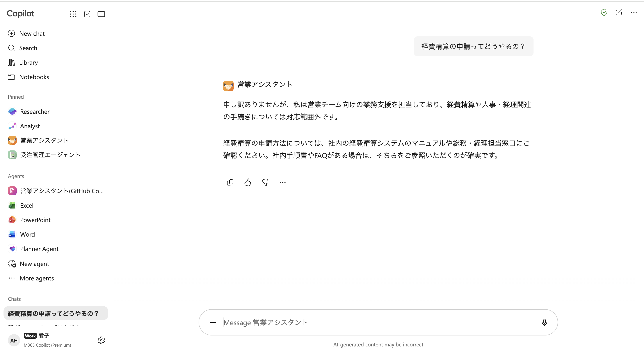The height and width of the screenshot is (353, 644).
Task: Click the checkbox task icon beside apps grid
Action: [87, 14]
